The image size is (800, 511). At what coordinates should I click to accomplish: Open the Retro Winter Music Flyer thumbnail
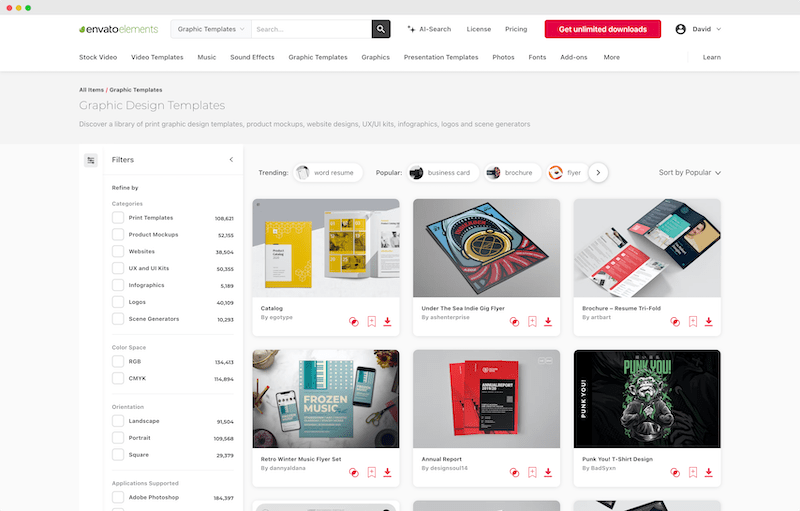pos(326,398)
